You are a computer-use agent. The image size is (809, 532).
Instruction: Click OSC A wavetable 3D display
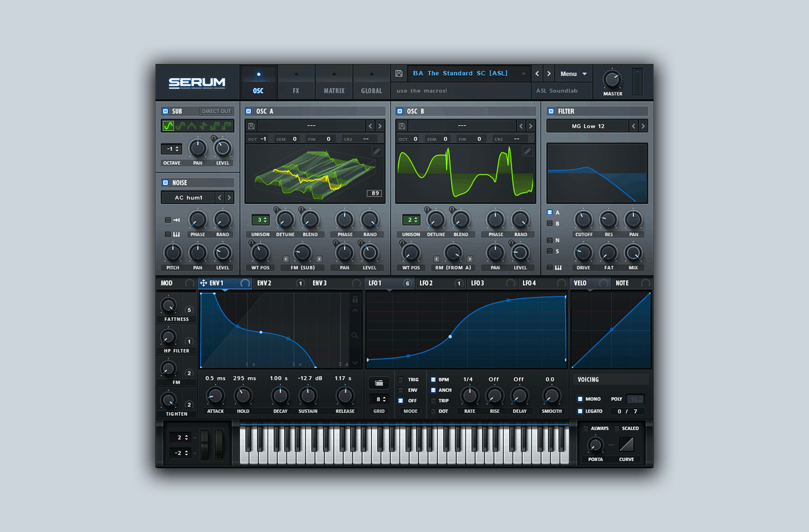pyautogui.click(x=315, y=173)
